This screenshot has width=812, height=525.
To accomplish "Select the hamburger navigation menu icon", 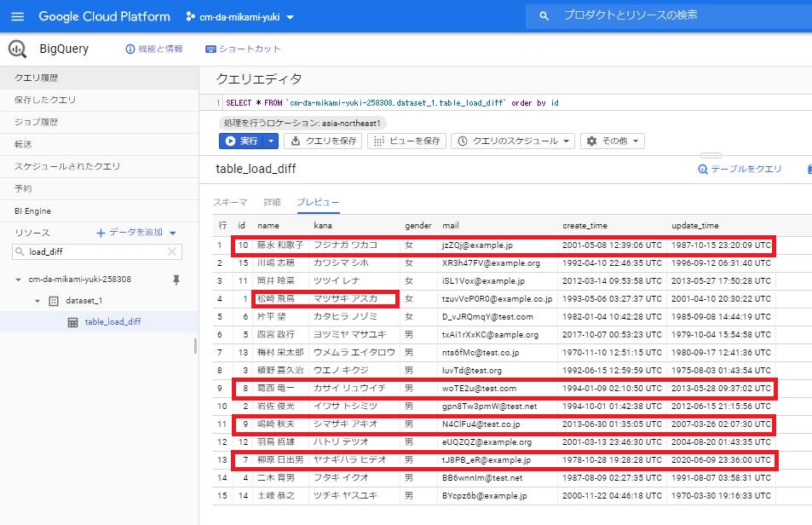I will pyautogui.click(x=17, y=16).
